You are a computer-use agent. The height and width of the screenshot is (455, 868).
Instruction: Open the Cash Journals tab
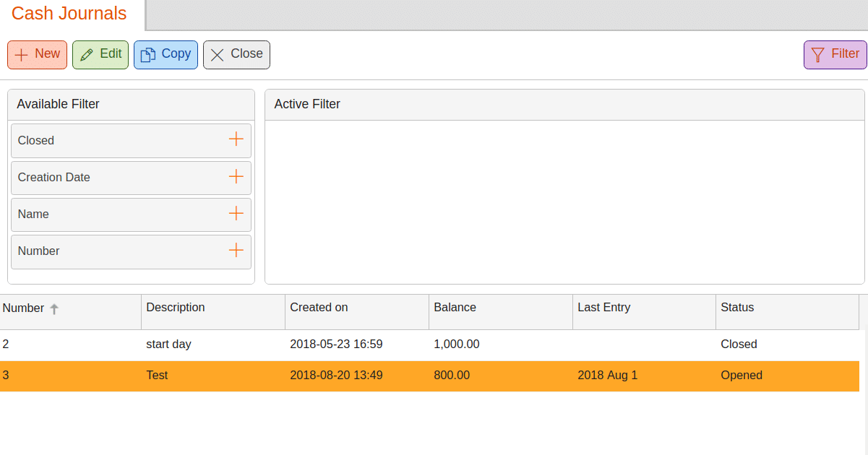(x=69, y=14)
